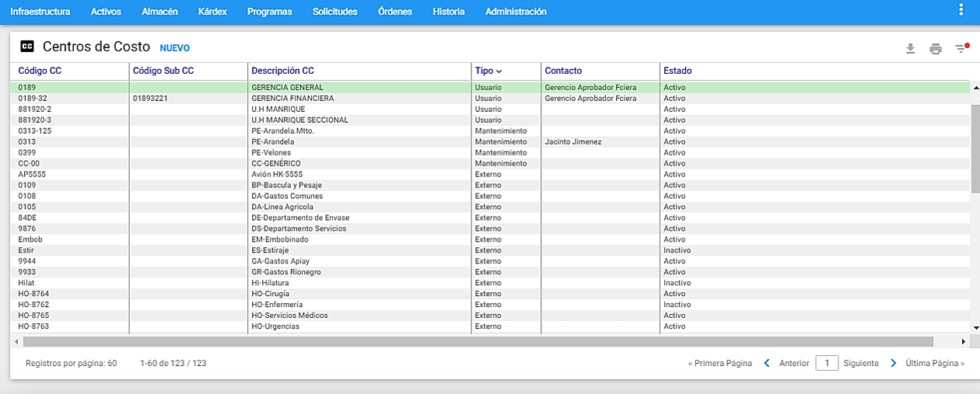
Task: Sort by Contacto column header
Action: (563, 71)
